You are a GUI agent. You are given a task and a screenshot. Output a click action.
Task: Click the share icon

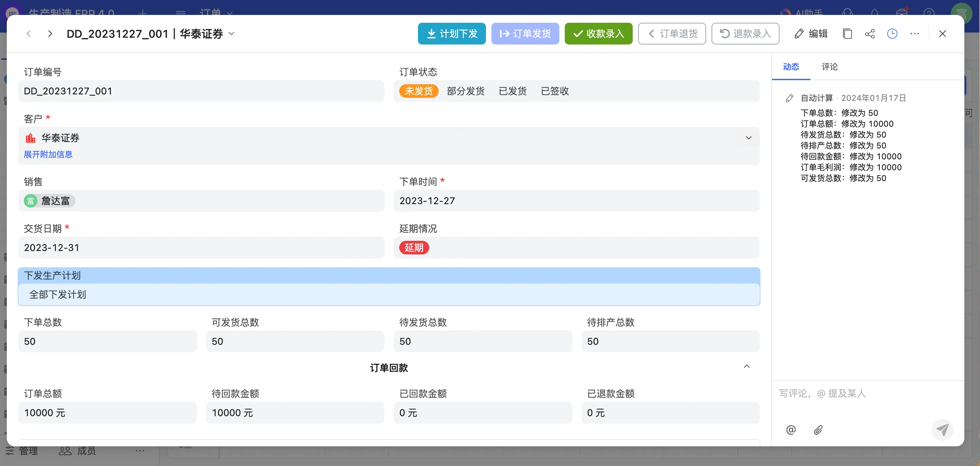[x=870, y=34]
